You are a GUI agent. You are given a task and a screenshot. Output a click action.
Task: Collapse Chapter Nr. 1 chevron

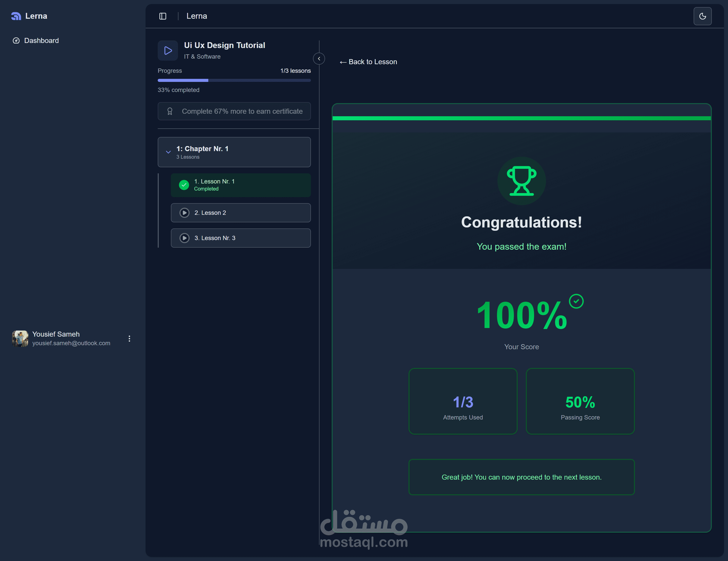pyautogui.click(x=168, y=152)
